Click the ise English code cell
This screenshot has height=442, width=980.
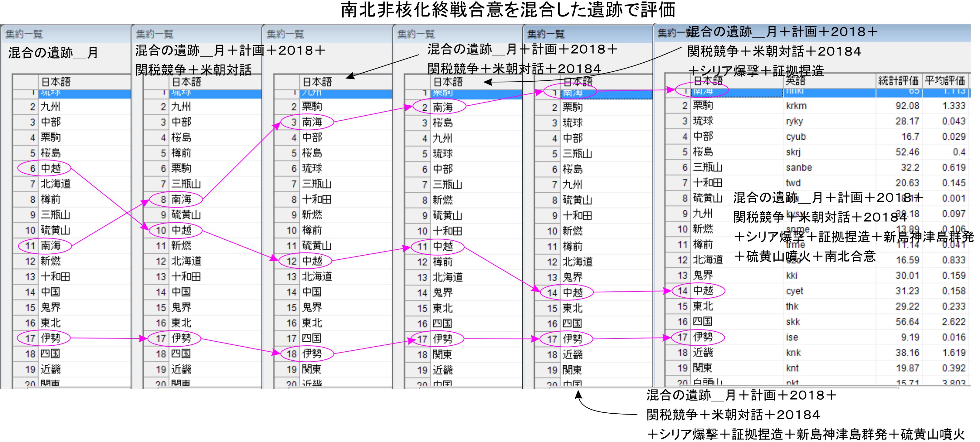[792, 338]
